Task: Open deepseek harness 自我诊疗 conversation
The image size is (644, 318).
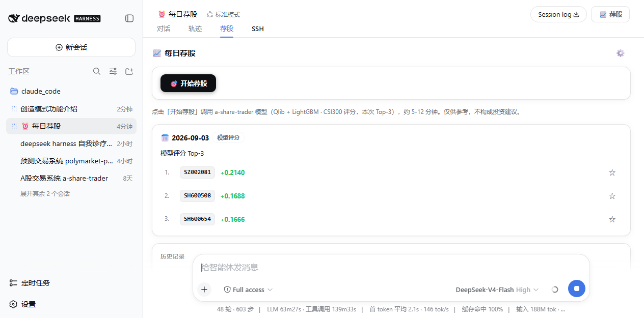Action: point(71,143)
